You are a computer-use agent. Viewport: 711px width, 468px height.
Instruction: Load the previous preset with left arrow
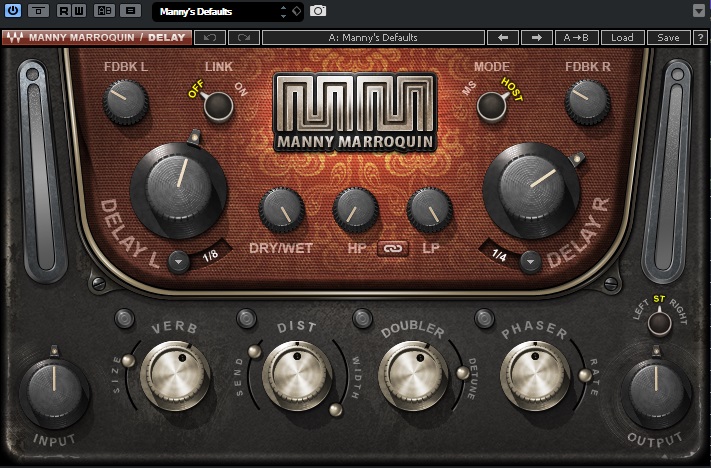pos(503,38)
